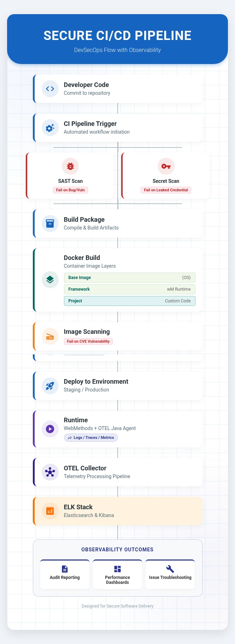Click the Secret Scan label

[166, 181]
